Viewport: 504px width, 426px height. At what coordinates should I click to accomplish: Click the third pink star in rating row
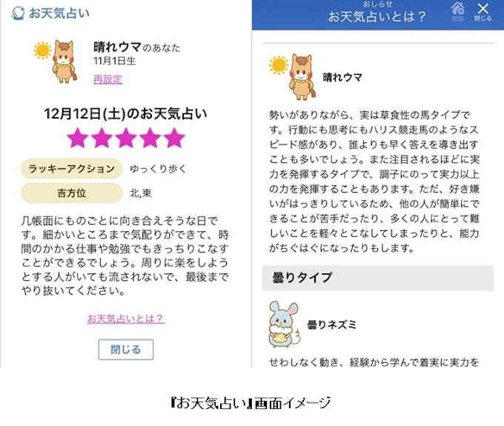(x=126, y=138)
